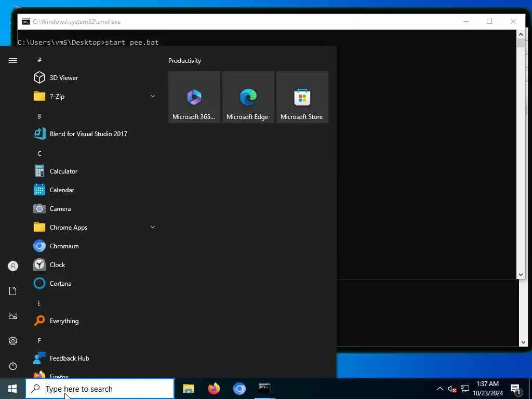Click the Microsoft 365 tile
Image resolution: width=532 pixels, height=399 pixels.
tap(194, 97)
